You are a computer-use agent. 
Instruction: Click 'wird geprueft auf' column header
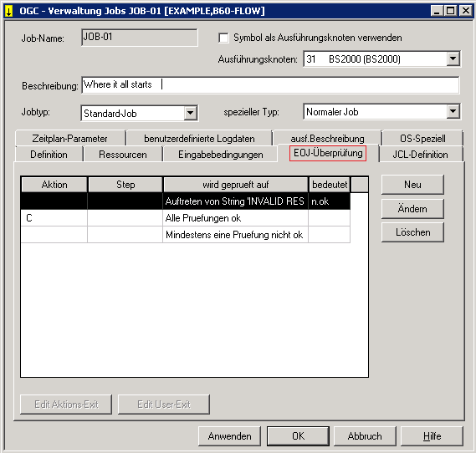[236, 185]
